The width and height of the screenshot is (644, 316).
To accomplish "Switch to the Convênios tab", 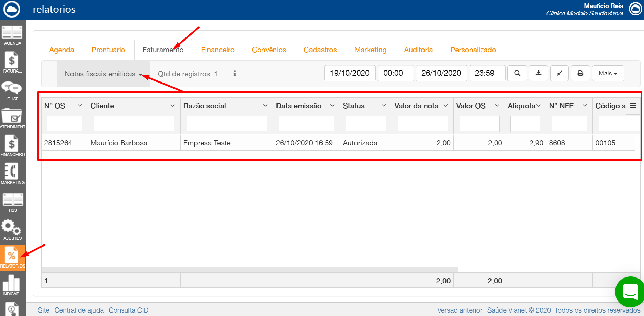I will click(x=269, y=50).
